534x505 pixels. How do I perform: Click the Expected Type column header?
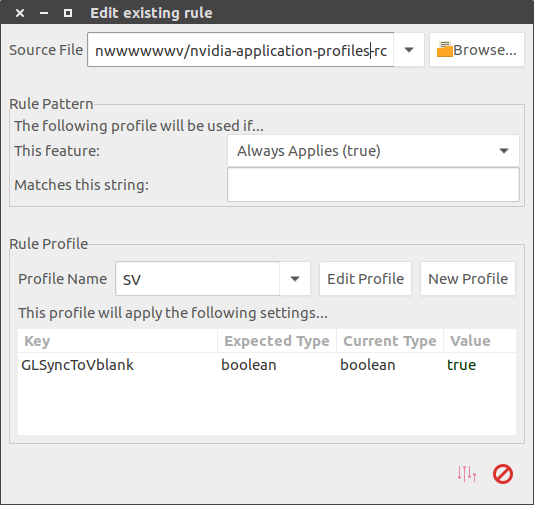coord(277,341)
